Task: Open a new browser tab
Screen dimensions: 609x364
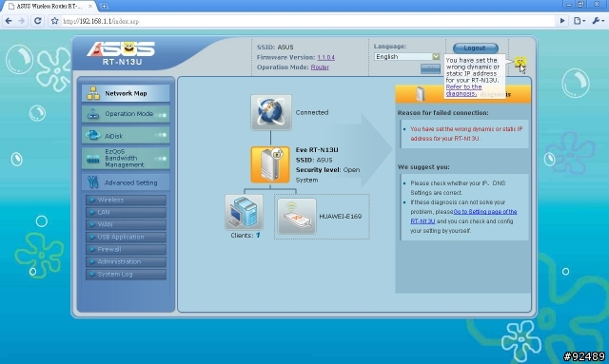Action: [104, 7]
